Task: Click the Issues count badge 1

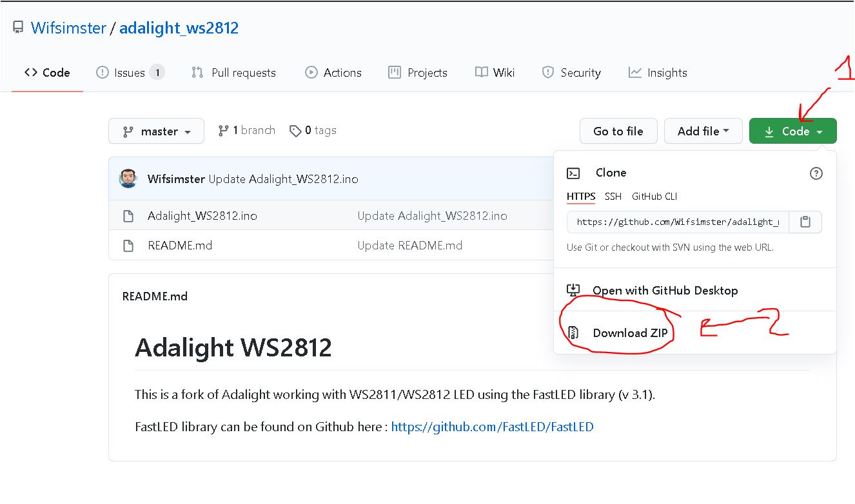Action: [x=157, y=73]
